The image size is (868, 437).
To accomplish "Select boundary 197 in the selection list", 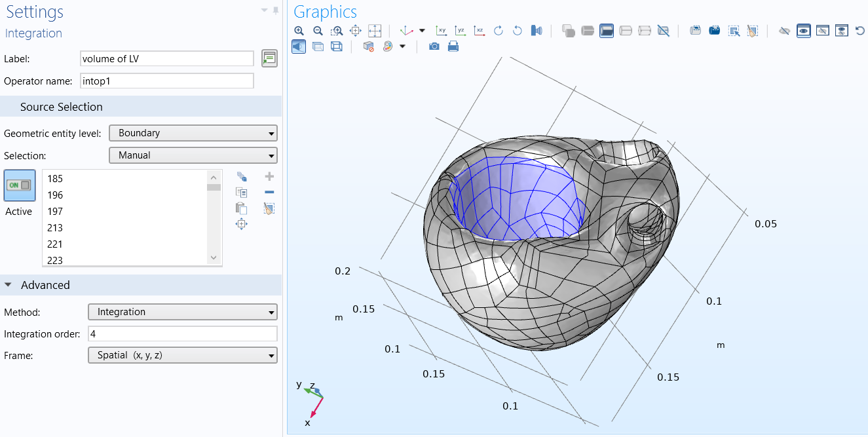I will point(56,211).
